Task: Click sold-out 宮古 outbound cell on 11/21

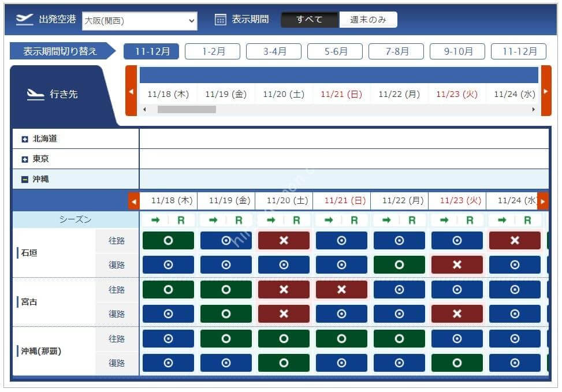Action: click(x=341, y=289)
